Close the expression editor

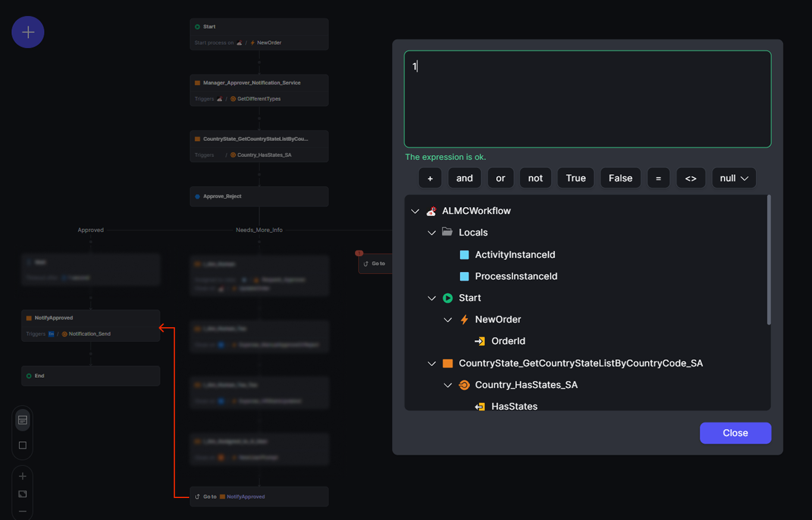tap(735, 433)
